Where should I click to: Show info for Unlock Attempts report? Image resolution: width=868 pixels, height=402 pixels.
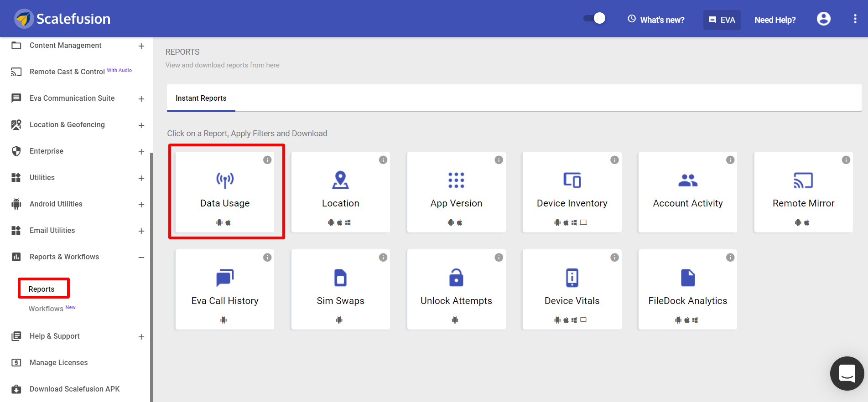click(x=499, y=258)
